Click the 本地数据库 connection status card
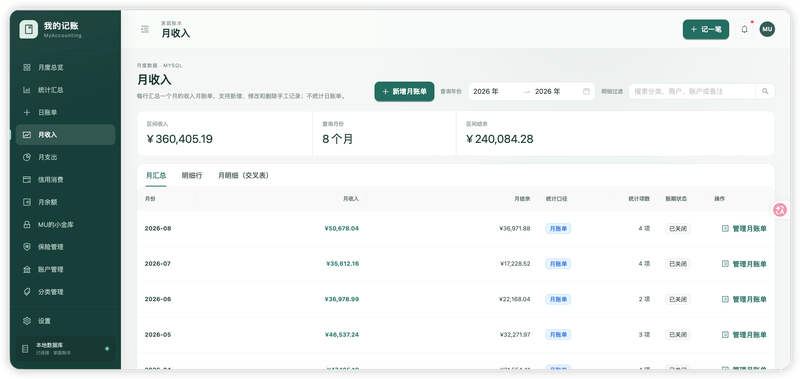800x379 pixels. [x=65, y=349]
